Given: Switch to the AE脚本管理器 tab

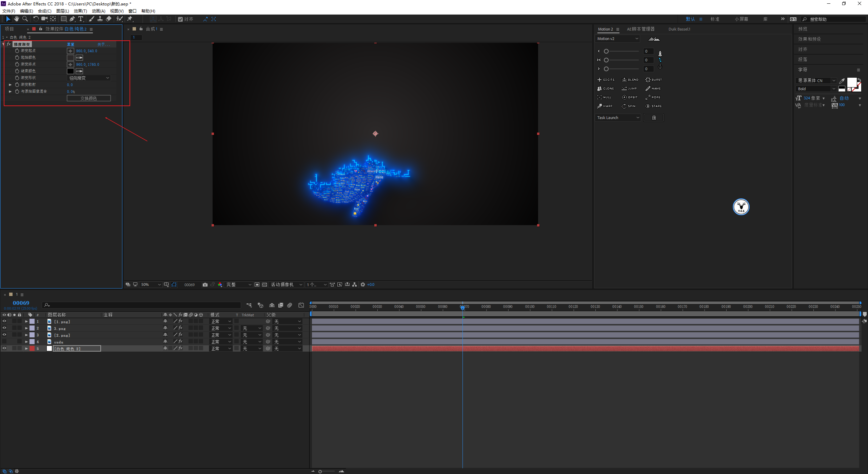Looking at the screenshot, I should point(640,29).
